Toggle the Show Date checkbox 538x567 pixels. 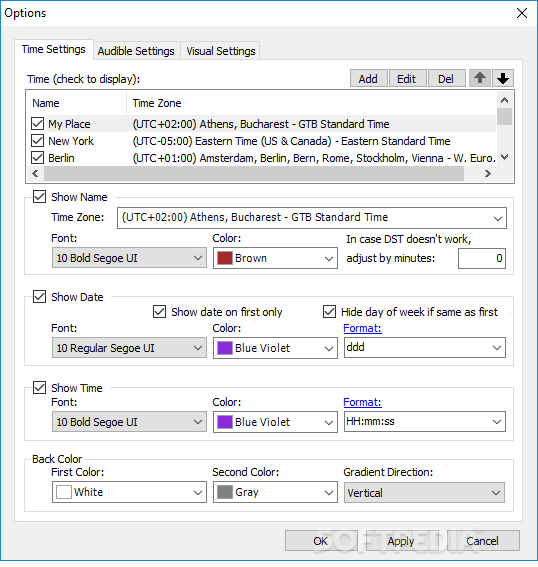point(39,297)
